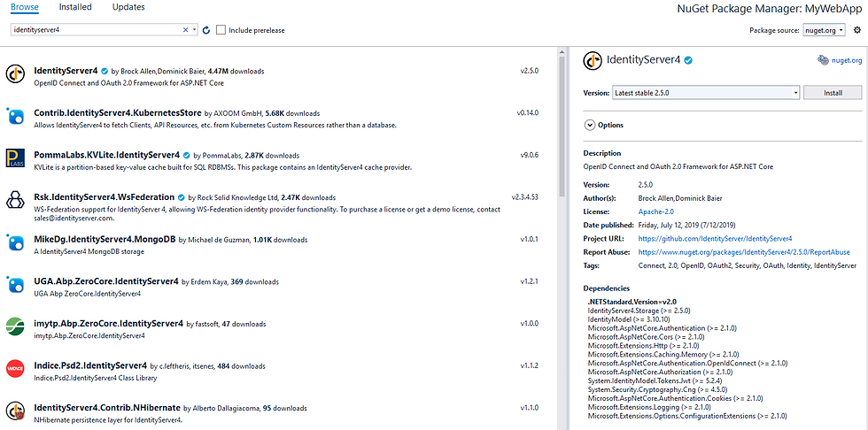The width and height of the screenshot is (868, 430).
Task: Select the Contrib.IdentityServer4.KubernetesStore package name
Action: click(x=117, y=112)
